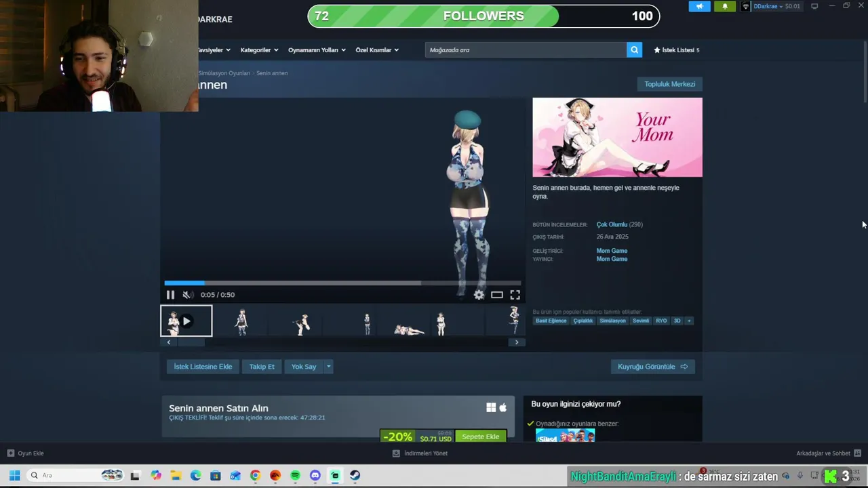
Task: Open Arkadaşlar ve Sohbet panel
Action: click(x=829, y=453)
